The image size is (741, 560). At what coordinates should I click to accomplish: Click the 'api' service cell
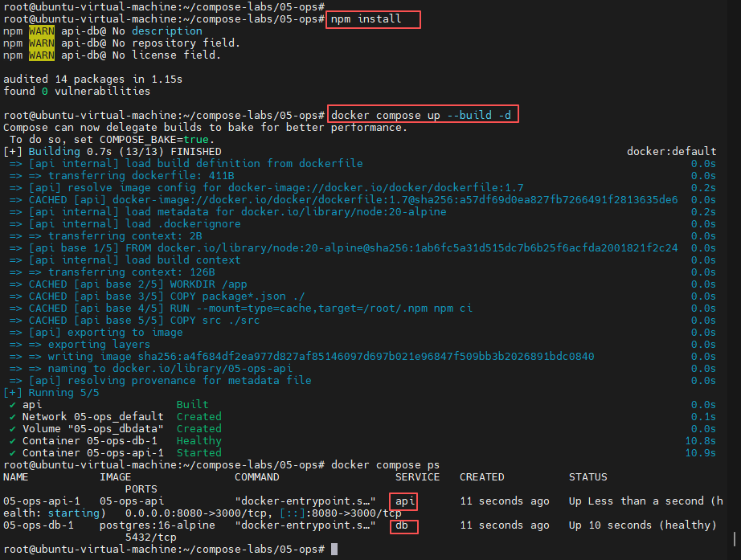(x=404, y=501)
